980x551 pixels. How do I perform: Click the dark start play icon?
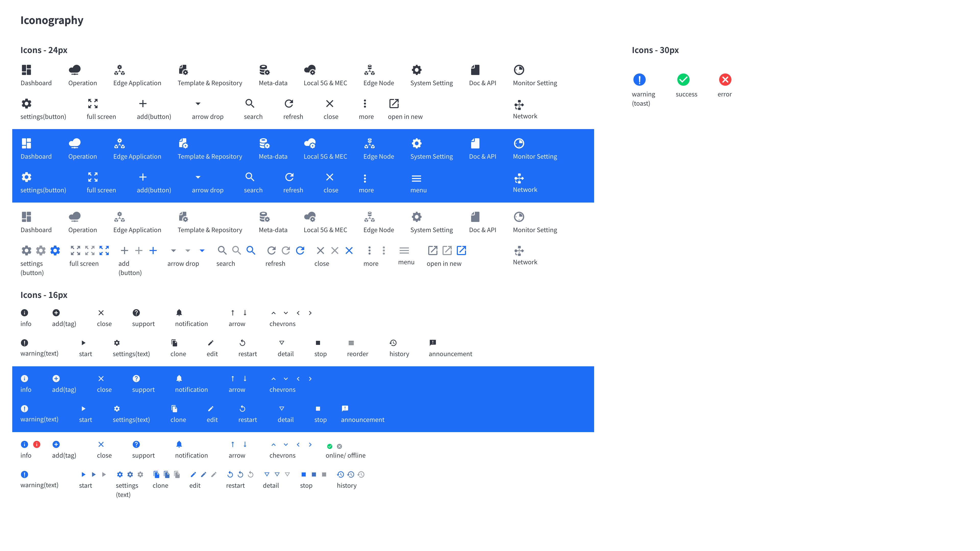coord(83,343)
